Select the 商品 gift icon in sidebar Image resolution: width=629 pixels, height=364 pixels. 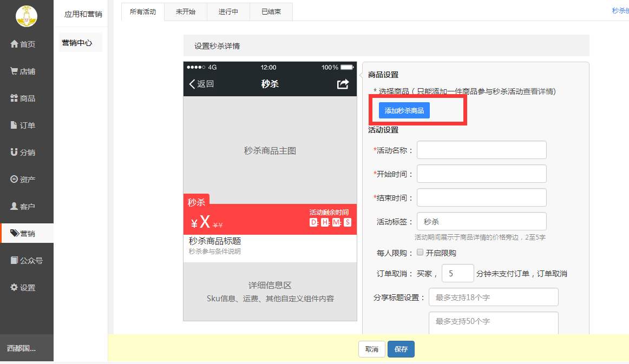tap(14, 98)
